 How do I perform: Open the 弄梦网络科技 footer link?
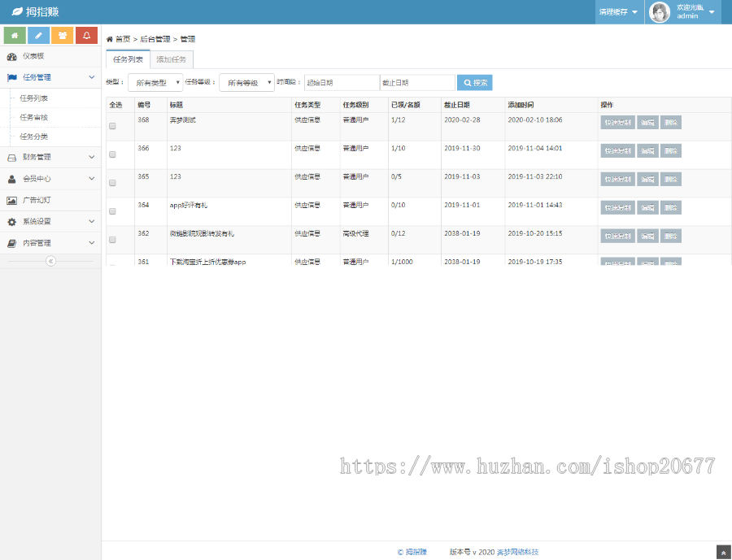tap(517, 553)
